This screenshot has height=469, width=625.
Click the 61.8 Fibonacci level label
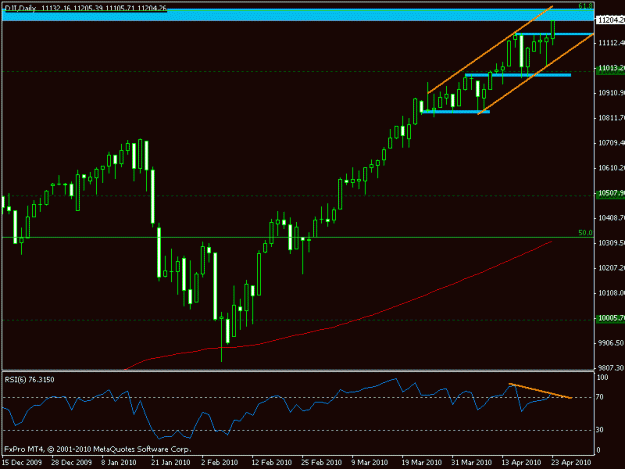[585, 6]
